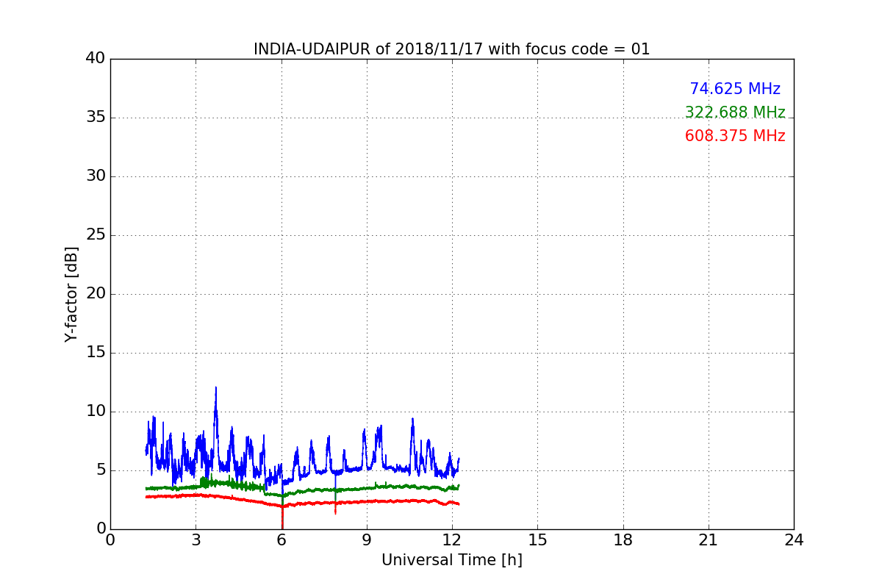Click the Y-factor [dB] axis label
The height and width of the screenshot is (588, 882).
(x=71, y=294)
